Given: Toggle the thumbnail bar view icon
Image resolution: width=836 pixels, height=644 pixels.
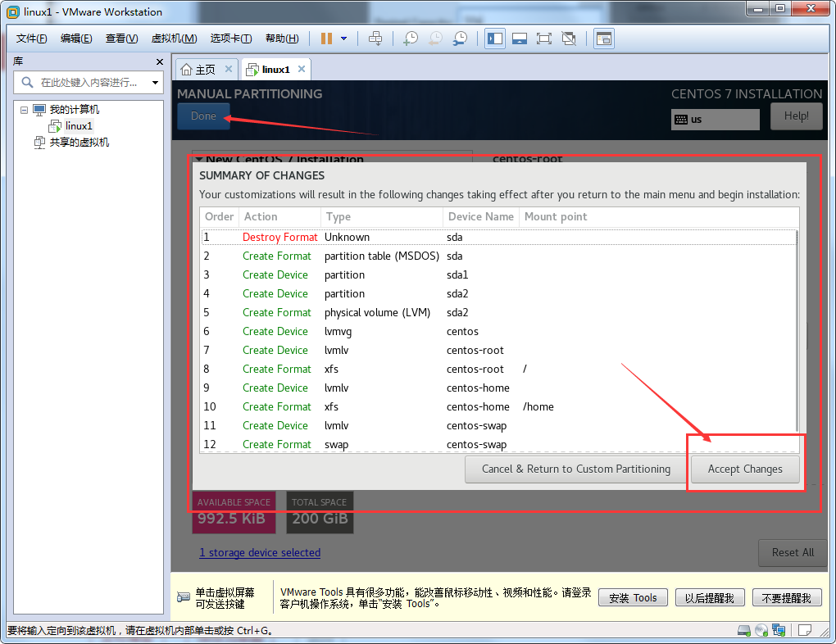Looking at the screenshot, I should click(520, 39).
